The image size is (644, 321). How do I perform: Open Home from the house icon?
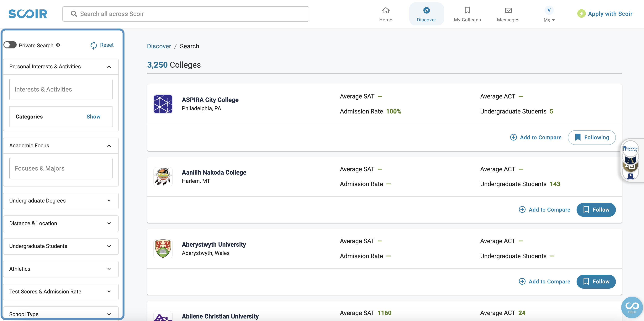386,14
